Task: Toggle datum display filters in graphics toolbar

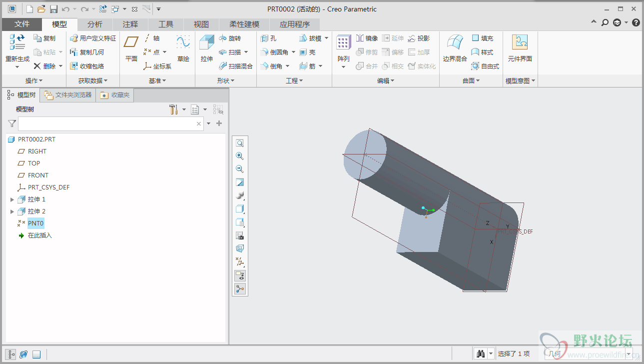Action: tap(240, 262)
